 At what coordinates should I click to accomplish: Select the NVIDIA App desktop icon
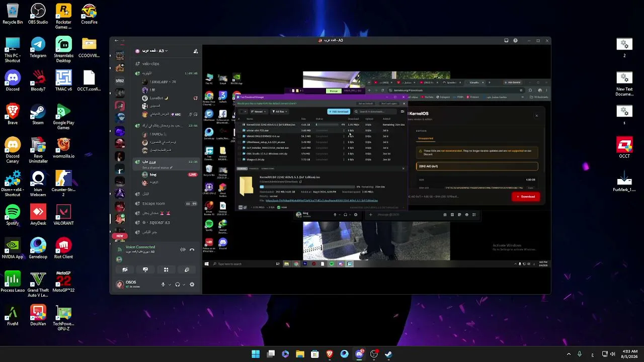pos(13,249)
